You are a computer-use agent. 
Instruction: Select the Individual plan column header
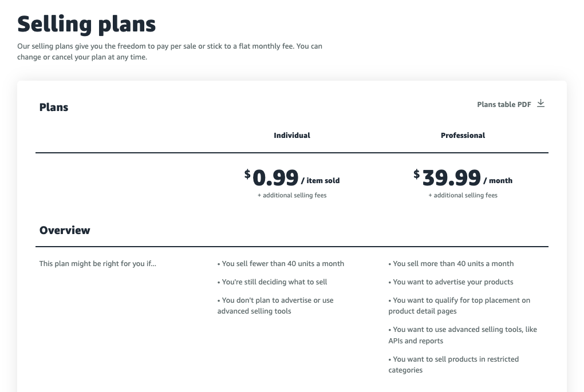(x=291, y=136)
